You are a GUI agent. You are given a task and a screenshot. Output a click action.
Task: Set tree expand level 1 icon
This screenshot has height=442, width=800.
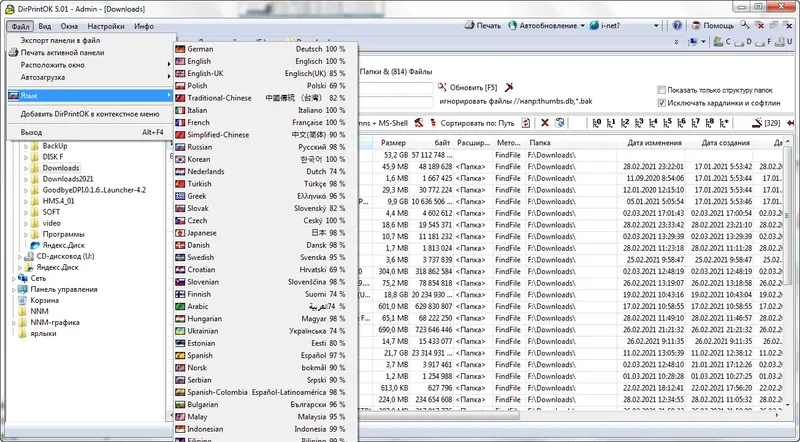pos(611,123)
